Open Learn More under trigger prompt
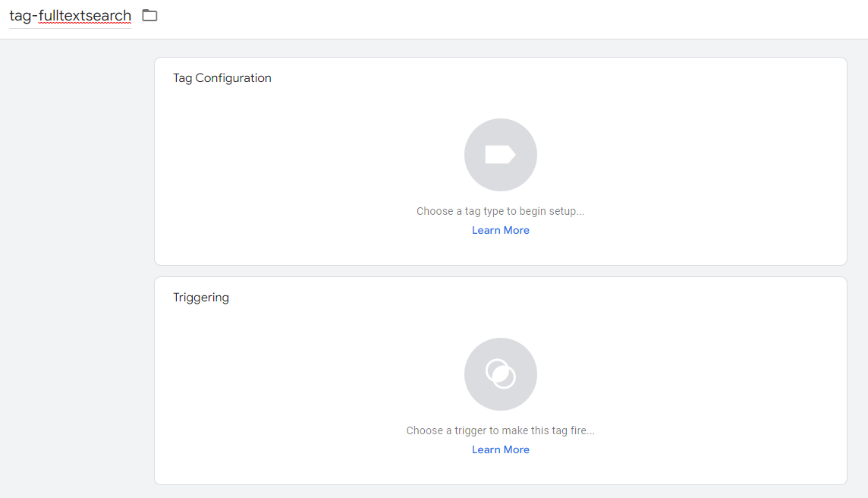868x498 pixels. 501,449
